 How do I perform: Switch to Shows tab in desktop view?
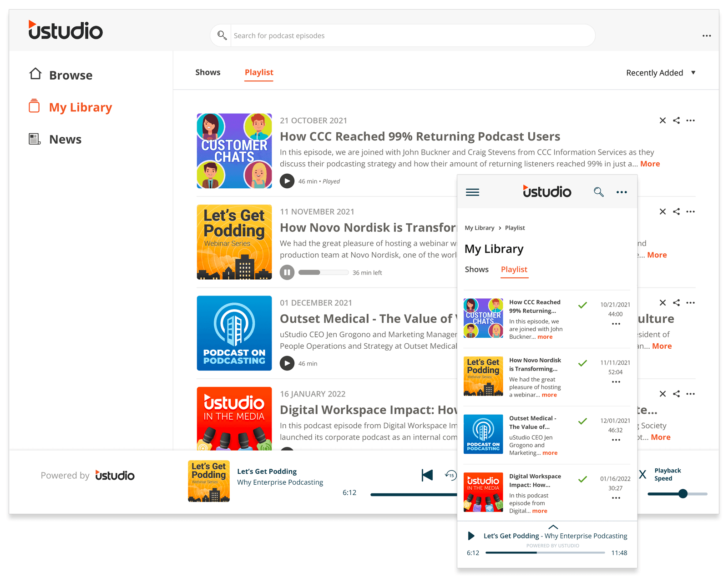pyautogui.click(x=208, y=72)
